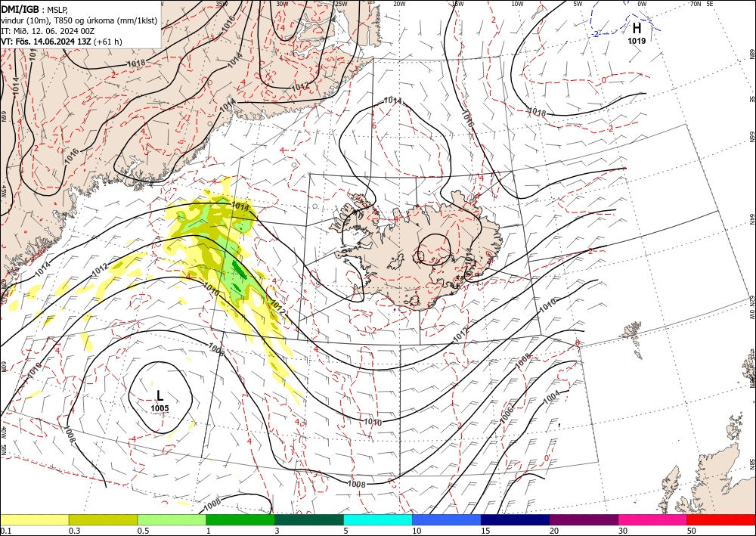Click the legend value 50
This screenshot has height=536, width=756.
pos(692,531)
